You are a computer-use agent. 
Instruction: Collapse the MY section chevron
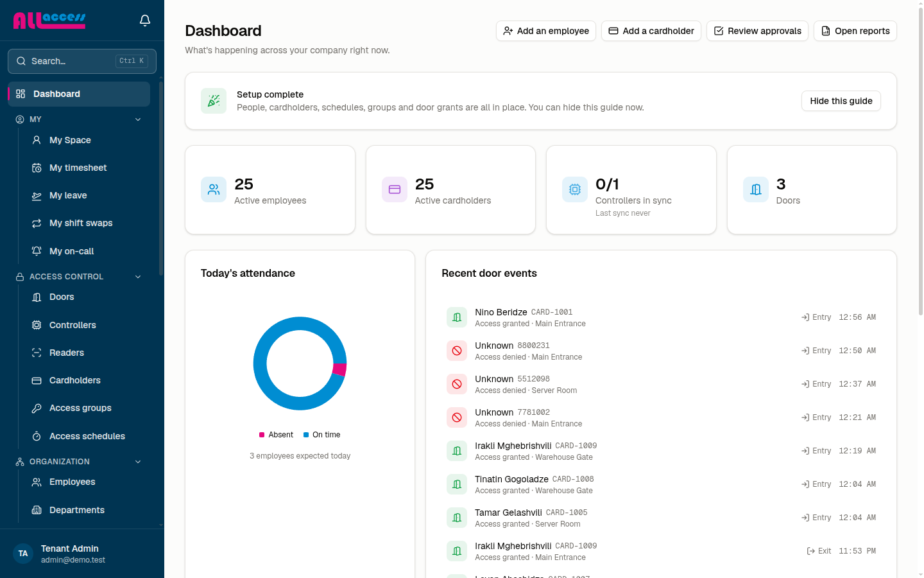138,119
